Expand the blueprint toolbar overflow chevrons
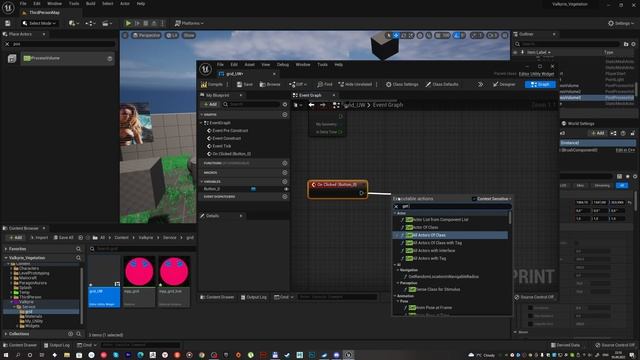Screen dimensions: 640x360 pos(480,84)
